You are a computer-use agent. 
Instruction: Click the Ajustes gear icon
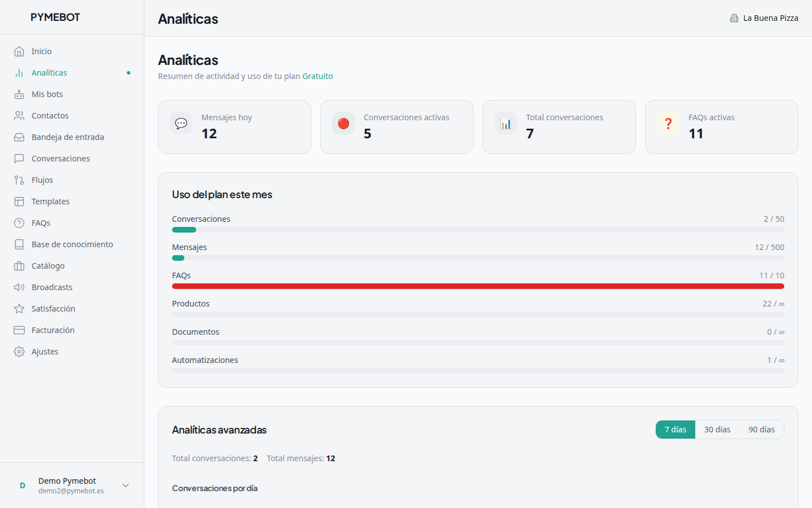(x=20, y=351)
